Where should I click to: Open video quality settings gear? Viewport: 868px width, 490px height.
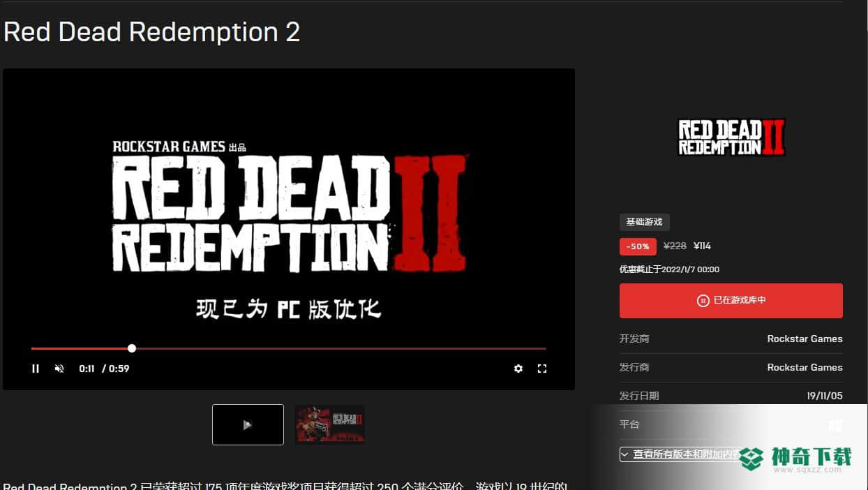[518, 369]
